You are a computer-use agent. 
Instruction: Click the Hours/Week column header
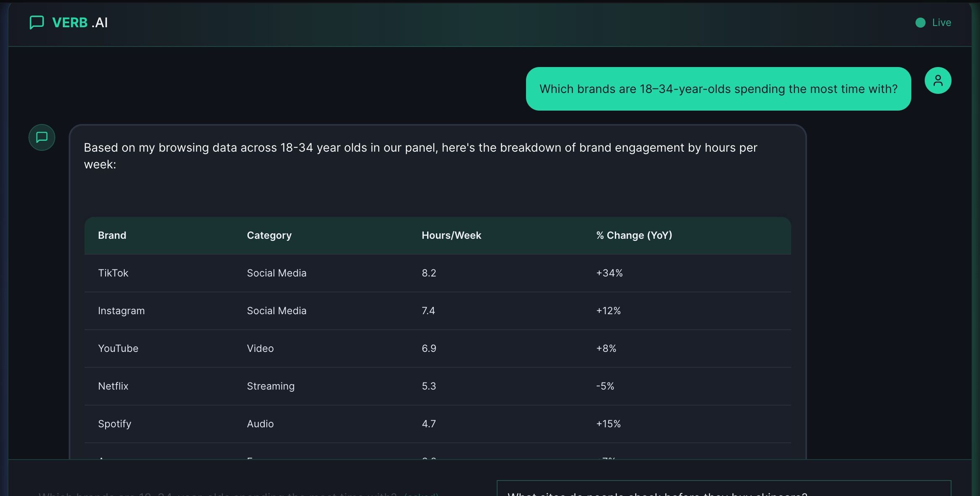point(451,235)
